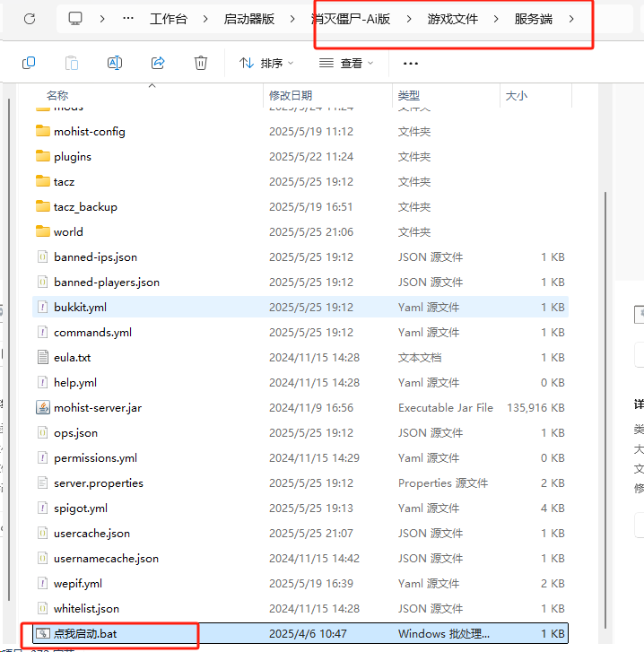
Task: Open the 排序 sort dropdown
Action: [266, 63]
